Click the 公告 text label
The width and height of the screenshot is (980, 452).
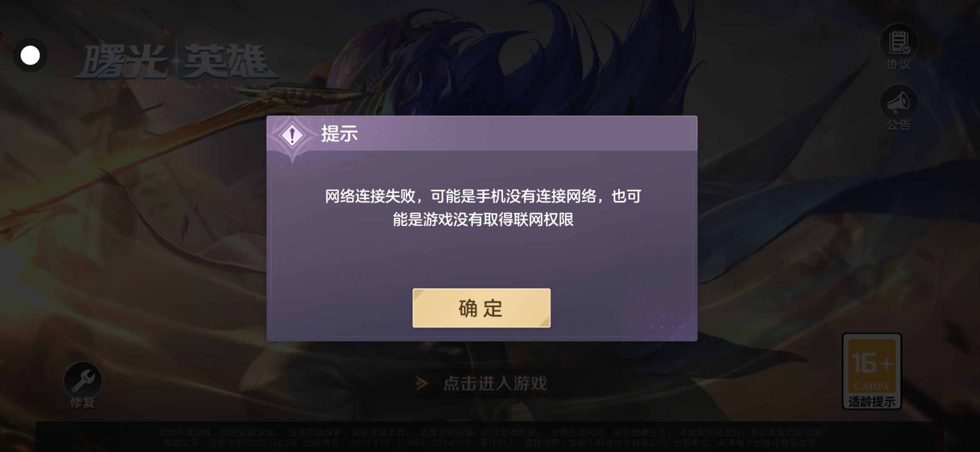899,125
